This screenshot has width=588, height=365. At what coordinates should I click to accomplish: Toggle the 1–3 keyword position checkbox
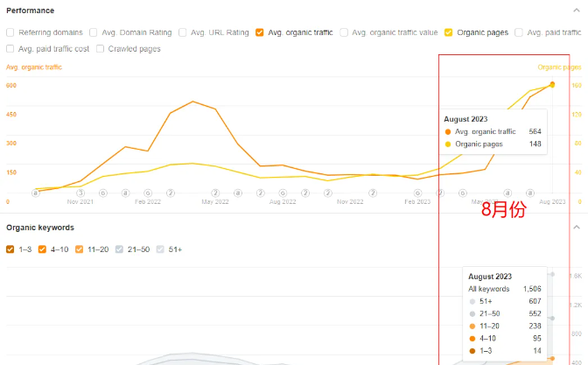[x=10, y=249]
